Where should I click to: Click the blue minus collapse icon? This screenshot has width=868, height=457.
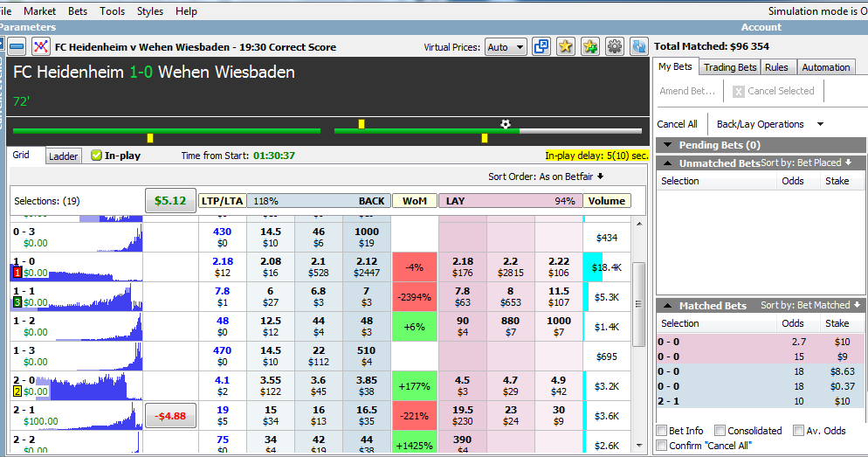[x=17, y=47]
